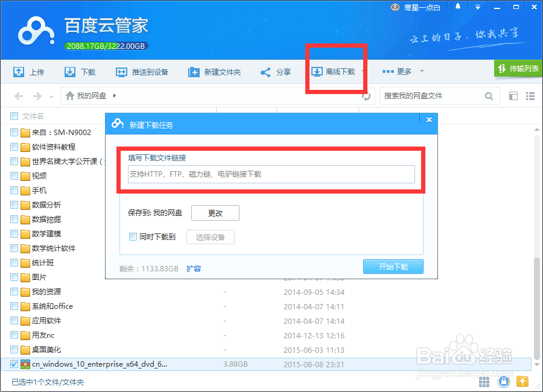Enable the 同时下载到 option
543x392 pixels.
click(x=133, y=236)
